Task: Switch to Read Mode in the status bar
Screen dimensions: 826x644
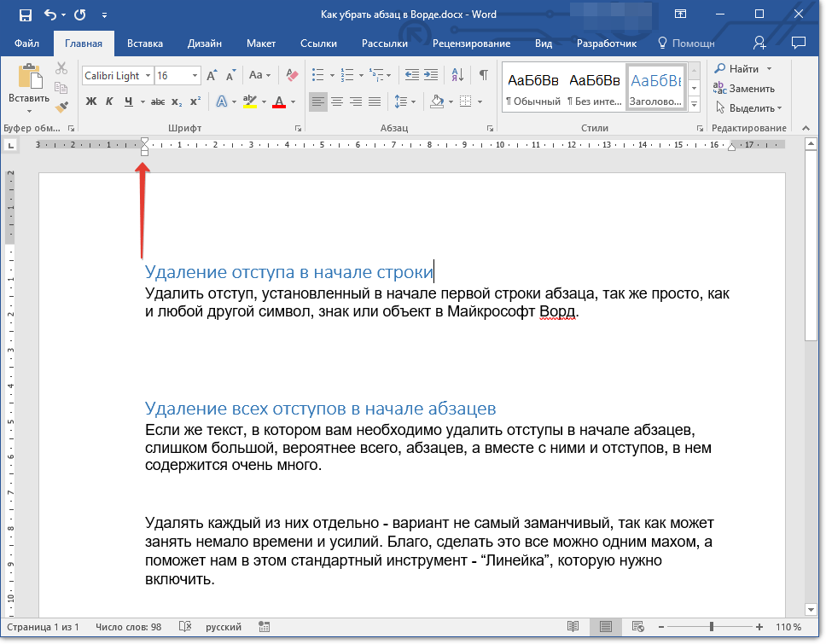Action: 573,627
